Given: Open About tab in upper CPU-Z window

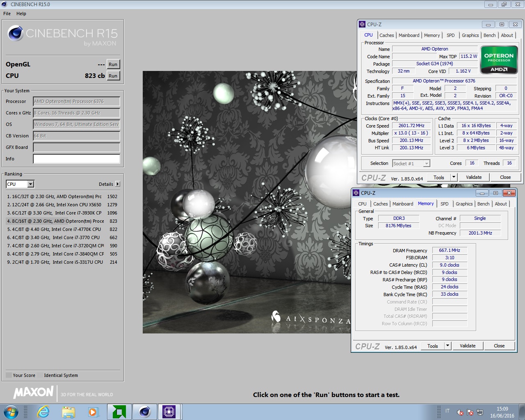Looking at the screenshot, I should [x=507, y=35].
